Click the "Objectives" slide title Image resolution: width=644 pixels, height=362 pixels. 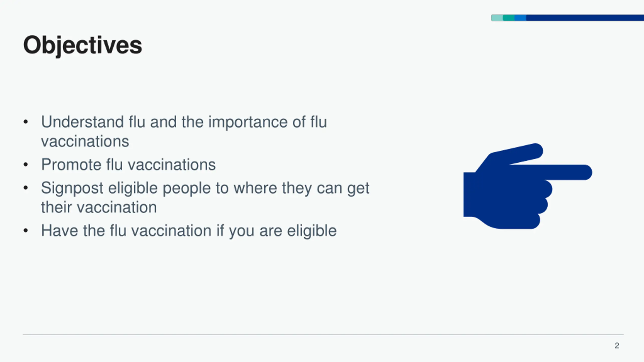coord(83,45)
